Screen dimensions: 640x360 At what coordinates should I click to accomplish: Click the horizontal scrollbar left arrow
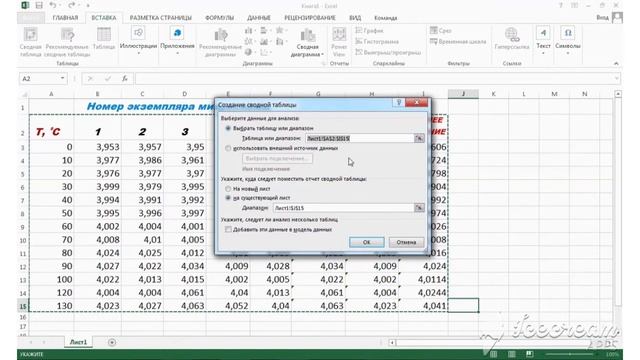tap(392, 342)
